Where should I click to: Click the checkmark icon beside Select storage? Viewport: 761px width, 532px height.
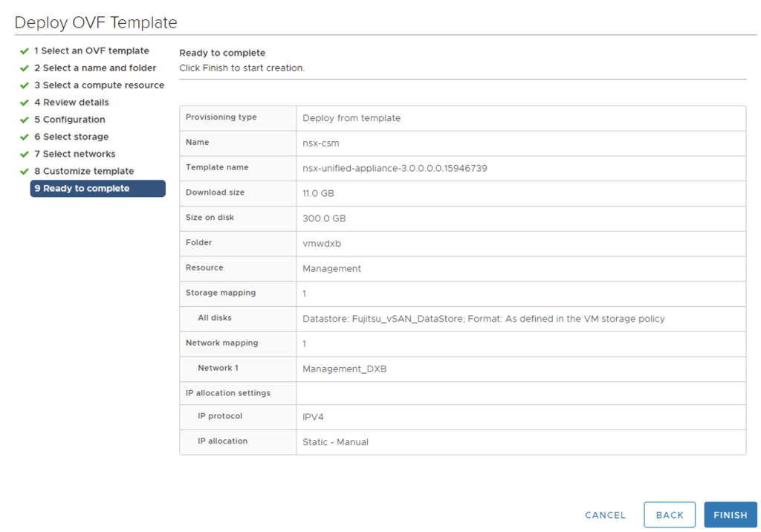click(25, 137)
